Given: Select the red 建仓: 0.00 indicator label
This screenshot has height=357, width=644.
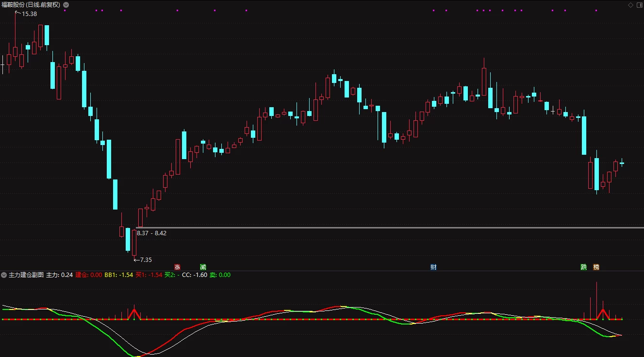Looking at the screenshot, I should (x=89, y=275).
